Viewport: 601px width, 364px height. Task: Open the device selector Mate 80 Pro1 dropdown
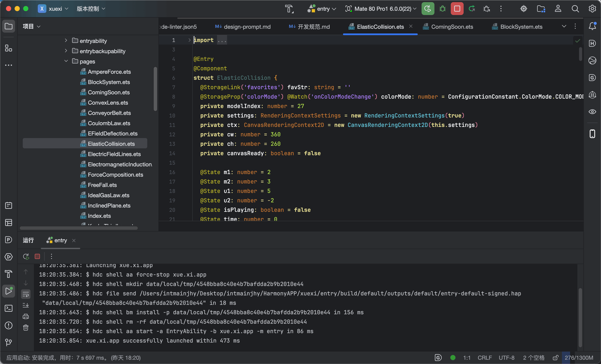[x=381, y=9]
